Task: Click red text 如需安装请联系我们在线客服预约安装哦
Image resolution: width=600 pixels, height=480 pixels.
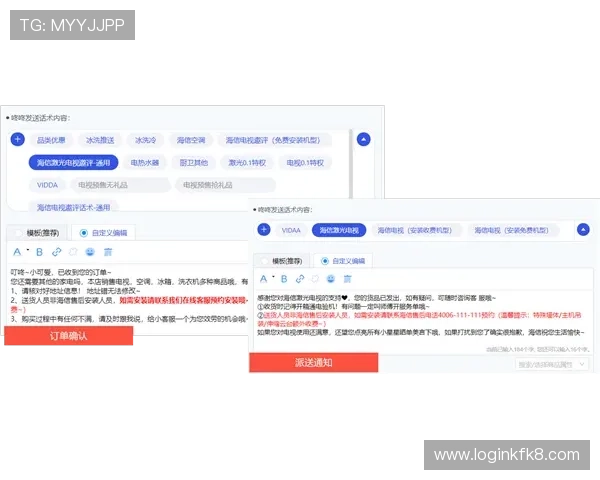Action: (x=184, y=300)
